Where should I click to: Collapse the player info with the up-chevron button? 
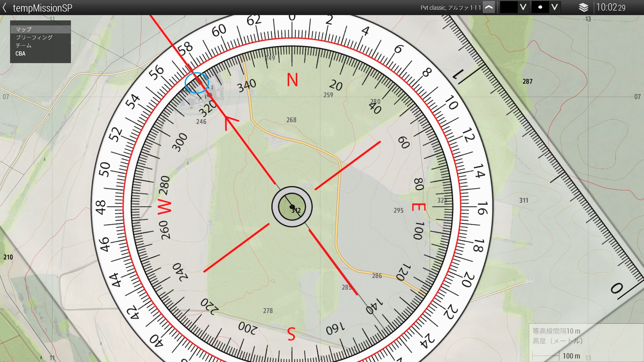[x=489, y=7]
